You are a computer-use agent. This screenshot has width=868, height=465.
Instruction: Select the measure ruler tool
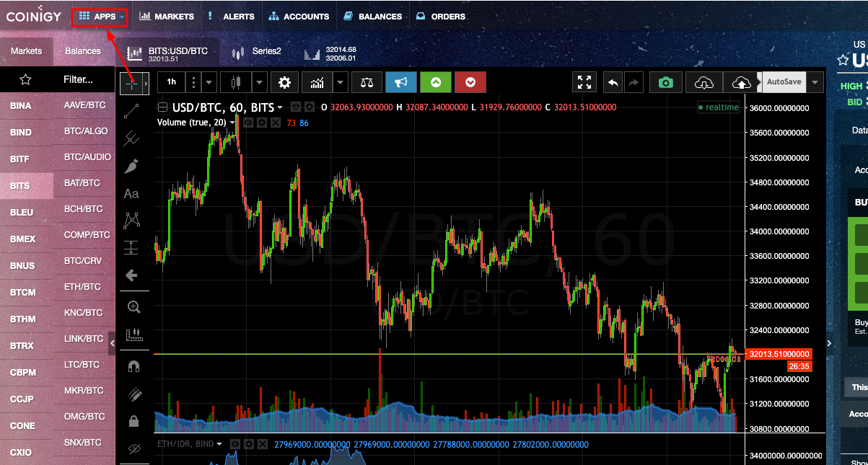pos(133,335)
